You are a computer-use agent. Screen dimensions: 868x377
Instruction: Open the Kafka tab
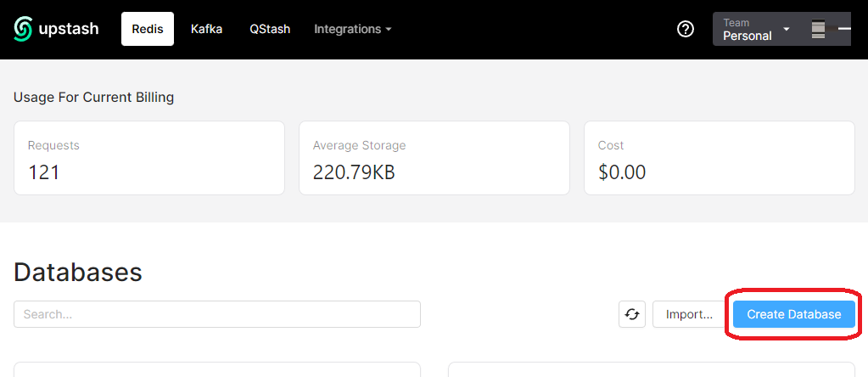pos(206,29)
